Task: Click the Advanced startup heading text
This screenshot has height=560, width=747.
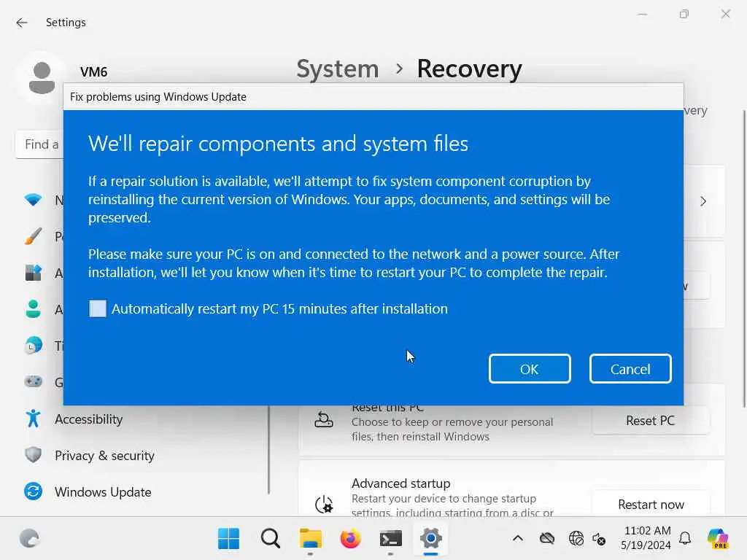Action: tap(400, 483)
